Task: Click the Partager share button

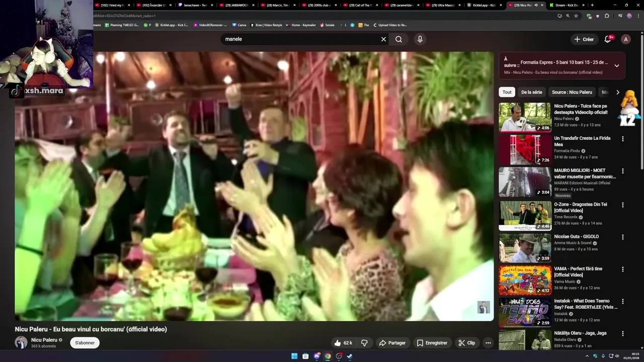Action: click(x=392, y=343)
